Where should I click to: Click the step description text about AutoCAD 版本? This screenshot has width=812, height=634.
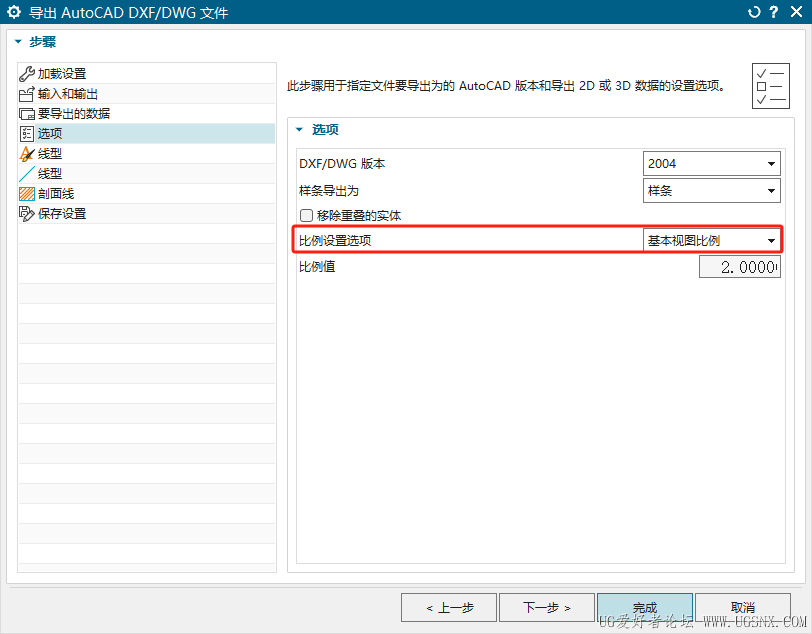(507, 85)
